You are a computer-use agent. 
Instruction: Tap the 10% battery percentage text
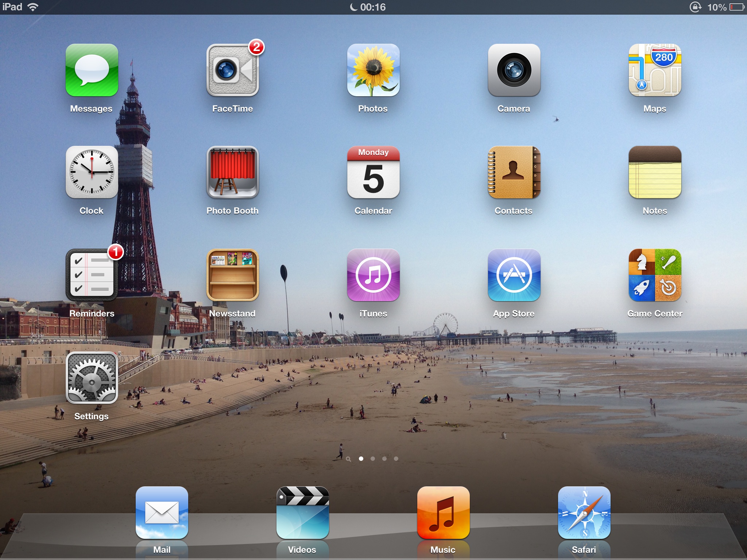point(717,7)
